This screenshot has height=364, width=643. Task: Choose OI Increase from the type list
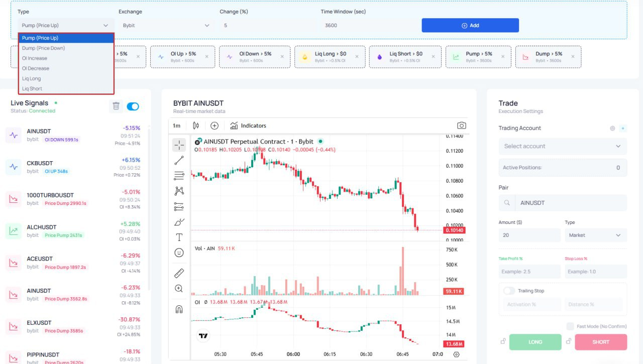pyautogui.click(x=35, y=58)
